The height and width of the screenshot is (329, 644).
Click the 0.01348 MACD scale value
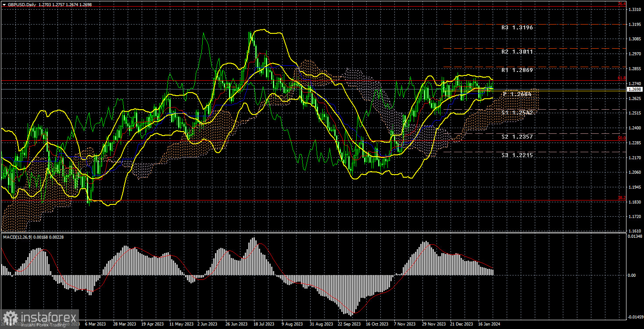635,236
